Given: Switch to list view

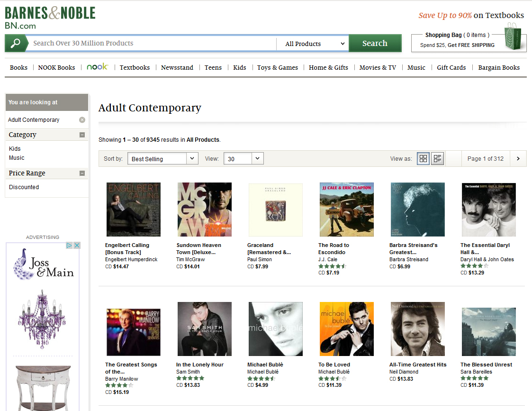Looking at the screenshot, I should pos(437,158).
